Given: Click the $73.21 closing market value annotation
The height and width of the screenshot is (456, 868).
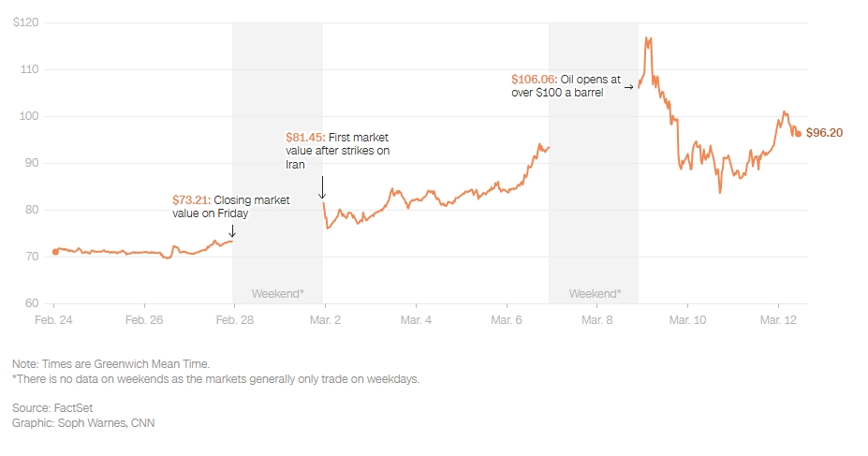Looking at the screenshot, I should [231, 206].
